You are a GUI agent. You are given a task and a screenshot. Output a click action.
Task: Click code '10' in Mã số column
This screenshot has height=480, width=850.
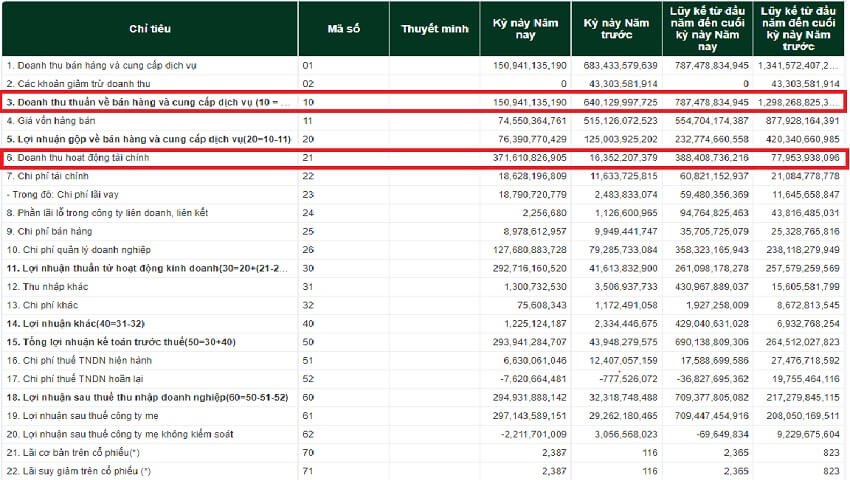click(308, 103)
